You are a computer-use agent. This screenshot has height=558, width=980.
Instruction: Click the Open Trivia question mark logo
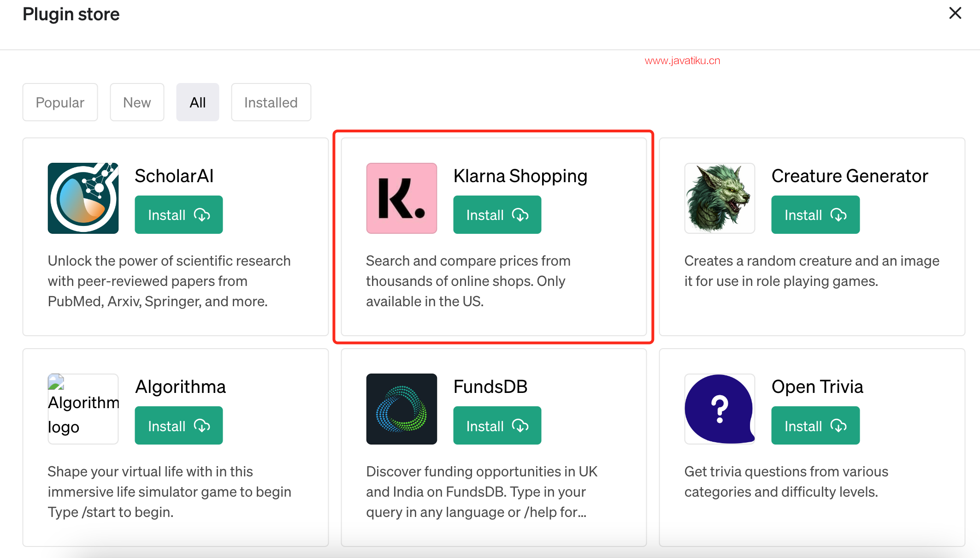coord(720,409)
